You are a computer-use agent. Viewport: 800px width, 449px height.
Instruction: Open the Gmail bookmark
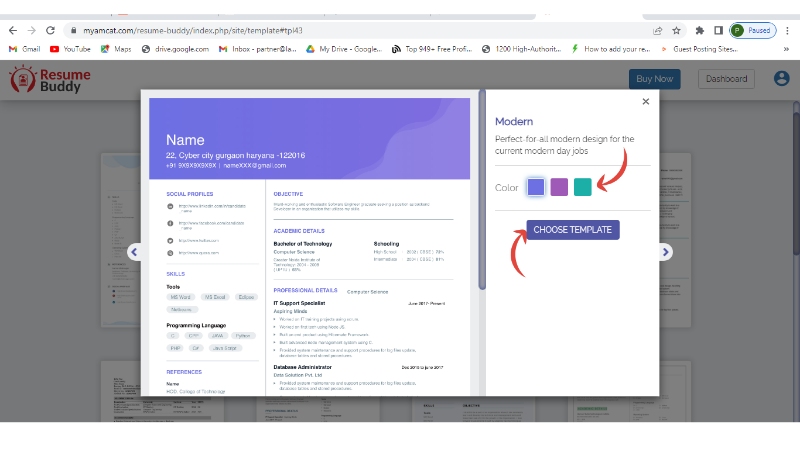pyautogui.click(x=25, y=48)
